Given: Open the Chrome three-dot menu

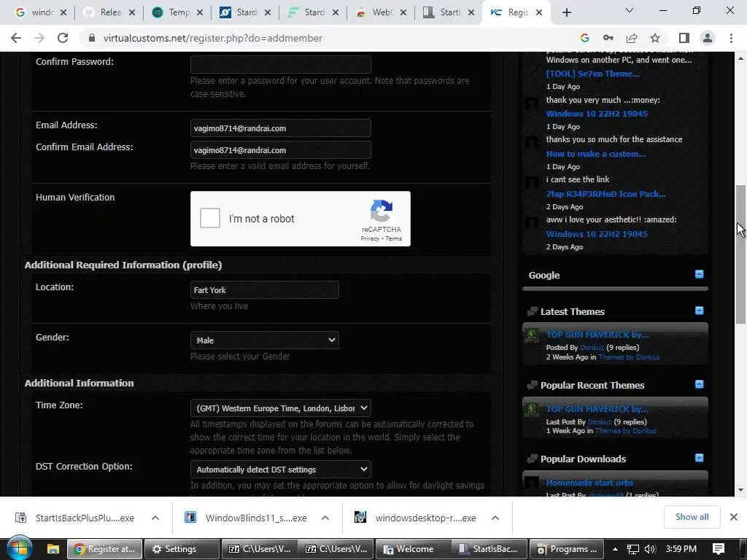Looking at the screenshot, I should (x=731, y=38).
